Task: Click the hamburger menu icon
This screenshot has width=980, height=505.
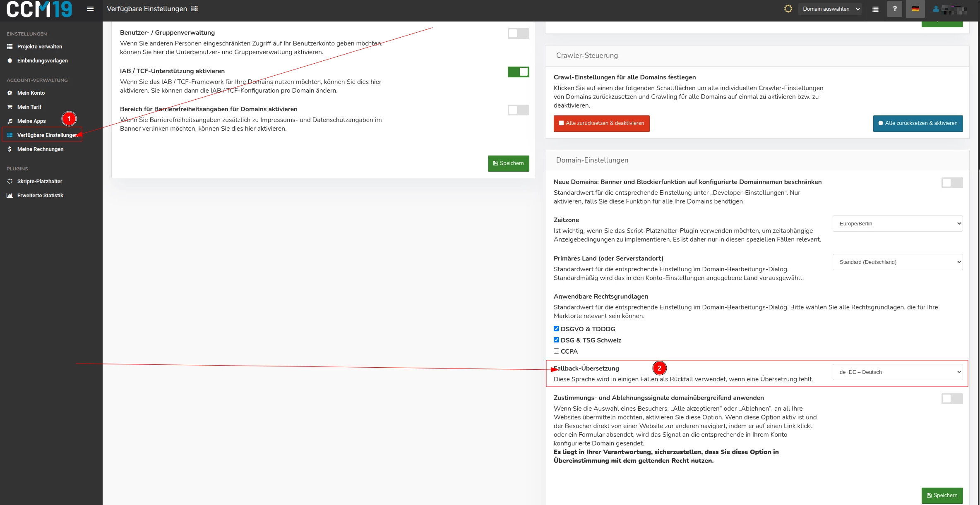Action: 90,9
